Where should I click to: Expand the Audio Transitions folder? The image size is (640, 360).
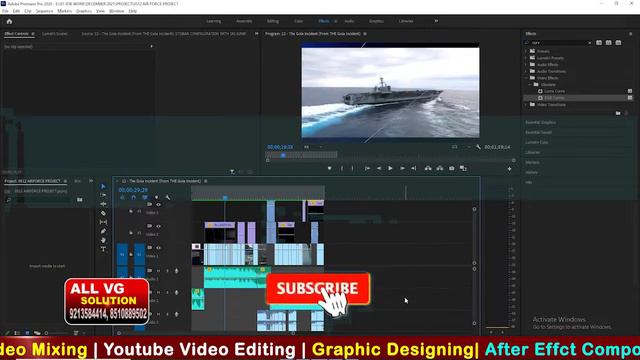(x=526, y=71)
